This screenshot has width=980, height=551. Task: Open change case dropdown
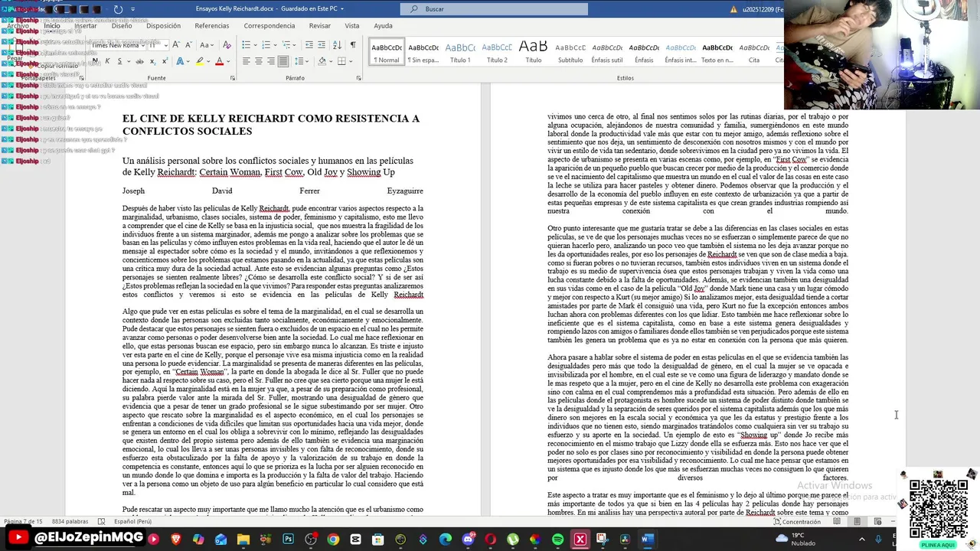(207, 45)
